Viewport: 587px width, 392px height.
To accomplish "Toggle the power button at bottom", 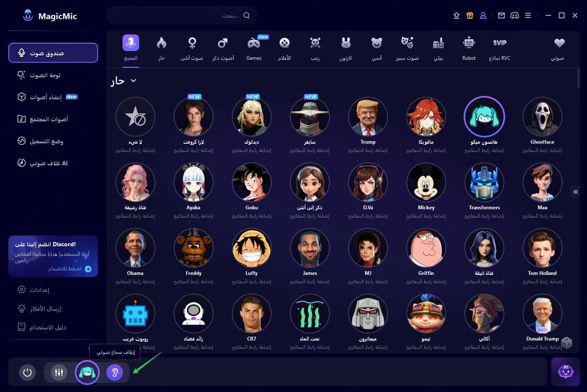I will point(27,372).
